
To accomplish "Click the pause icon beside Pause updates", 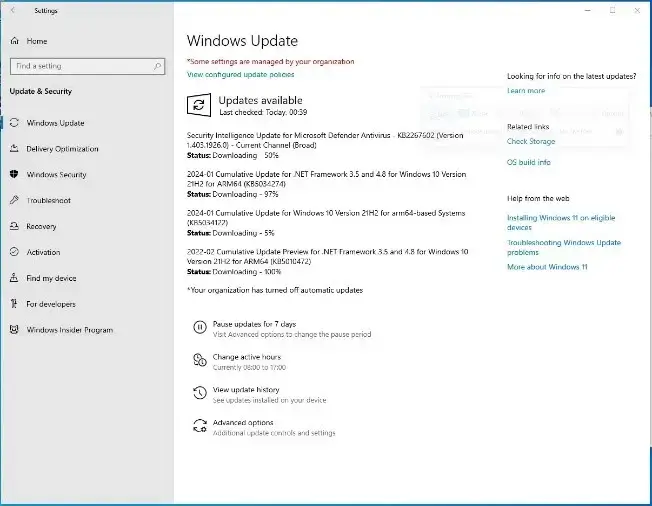I will (x=200, y=327).
